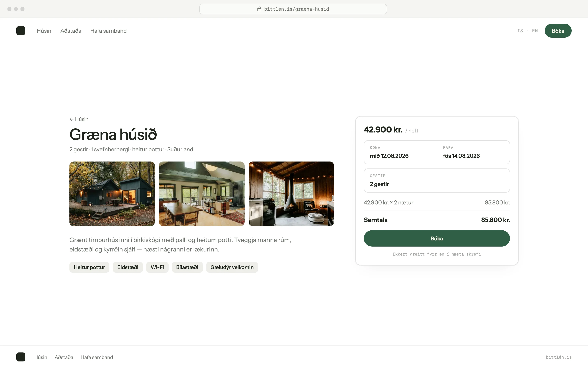Open Hafa samband link in the footer
The width and height of the screenshot is (588, 368).
[97, 357]
